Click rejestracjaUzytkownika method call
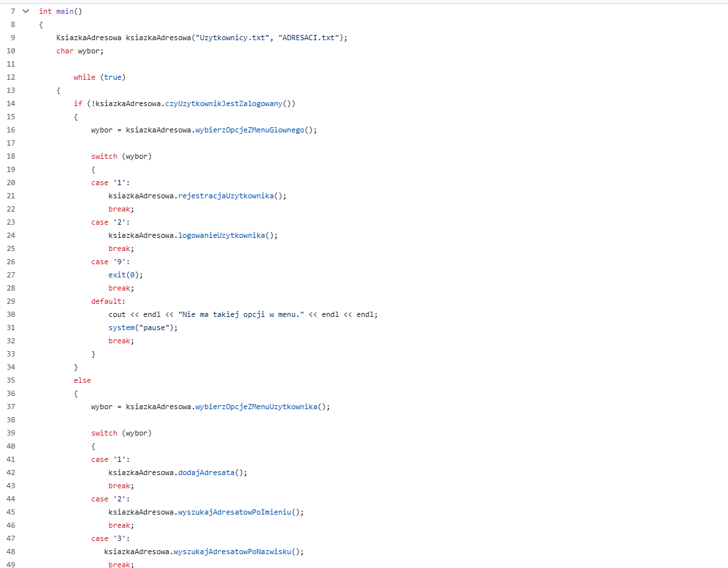 coord(226,196)
